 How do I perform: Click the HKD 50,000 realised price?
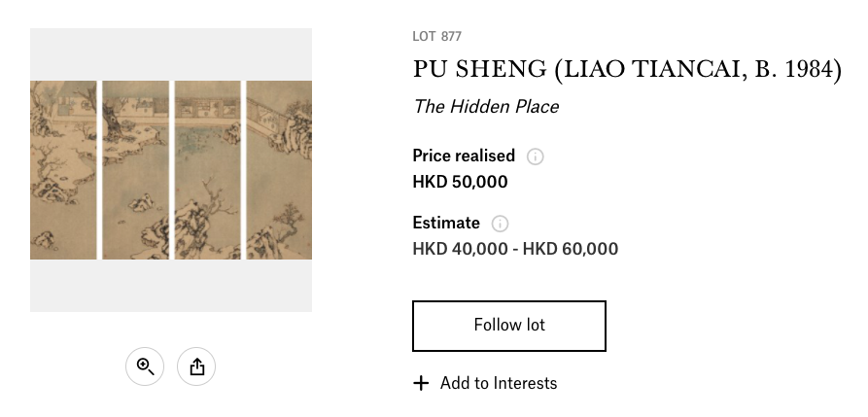pos(460,182)
